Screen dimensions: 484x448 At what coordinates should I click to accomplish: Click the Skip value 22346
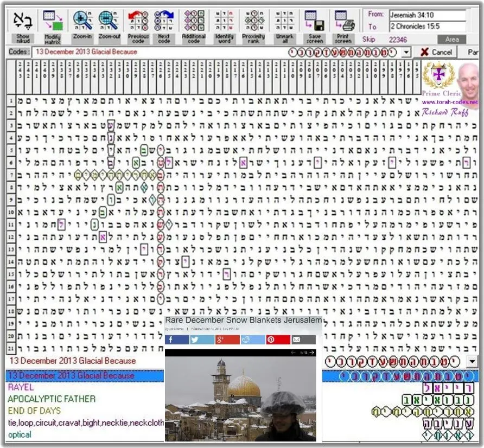coord(398,40)
